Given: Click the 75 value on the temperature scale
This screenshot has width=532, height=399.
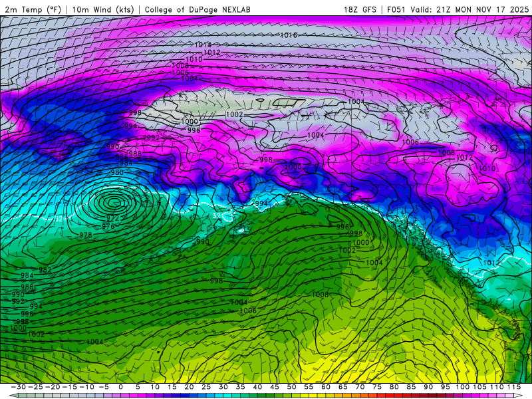Looking at the screenshot, I should pos(377,387).
